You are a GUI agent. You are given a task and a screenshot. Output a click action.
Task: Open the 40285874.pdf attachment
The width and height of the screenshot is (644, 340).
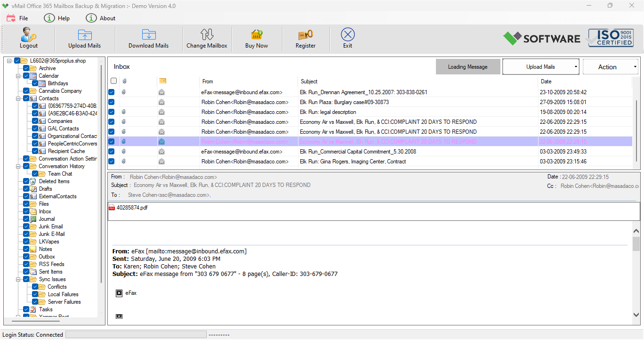point(129,208)
